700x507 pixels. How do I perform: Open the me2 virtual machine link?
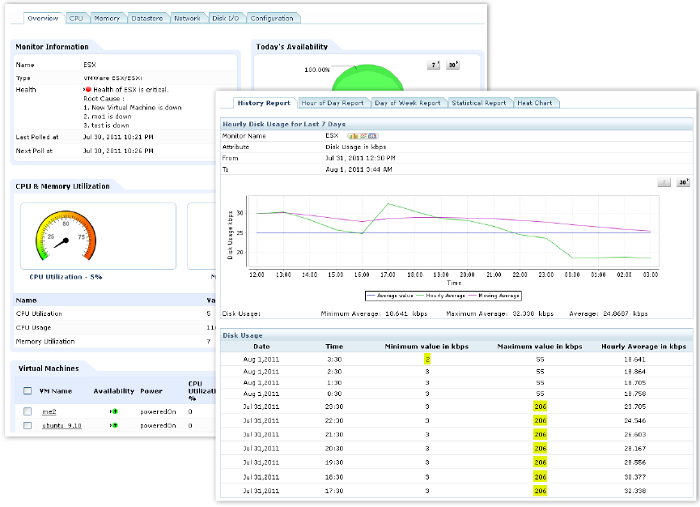[47, 411]
